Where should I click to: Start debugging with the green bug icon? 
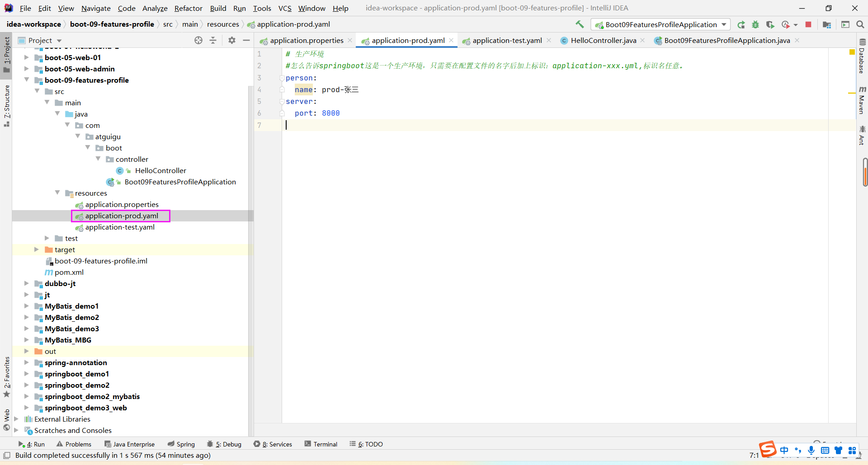[x=755, y=24]
